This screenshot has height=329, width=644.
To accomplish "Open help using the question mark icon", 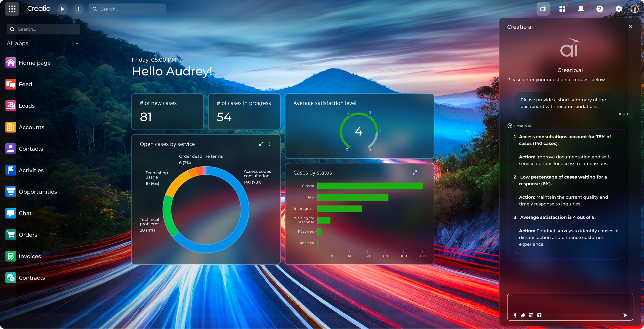I will (600, 9).
